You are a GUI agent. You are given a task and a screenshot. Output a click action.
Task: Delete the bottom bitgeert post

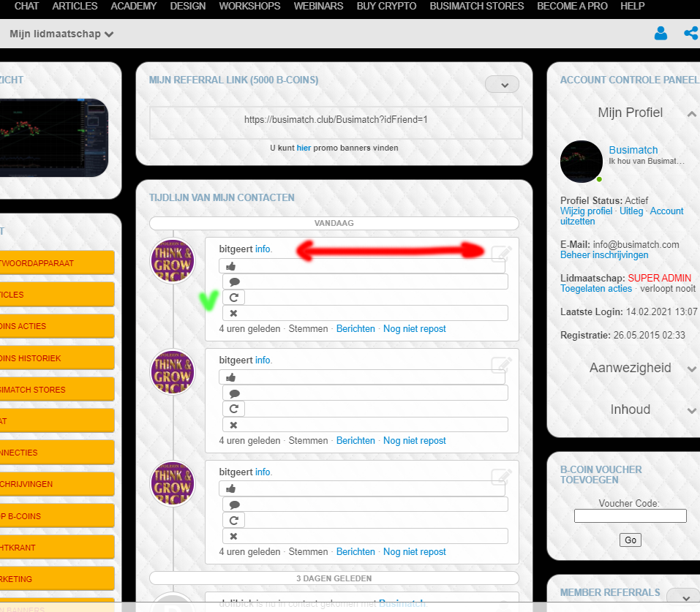pyautogui.click(x=365, y=536)
